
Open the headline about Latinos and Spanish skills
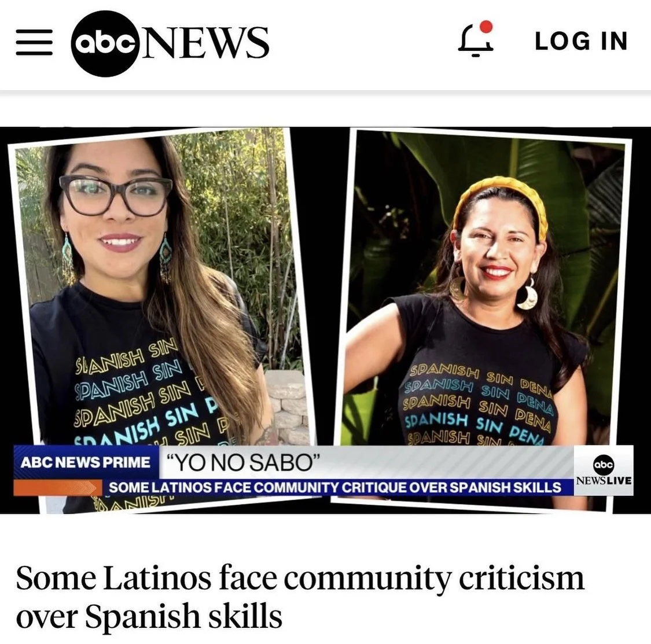300,596
